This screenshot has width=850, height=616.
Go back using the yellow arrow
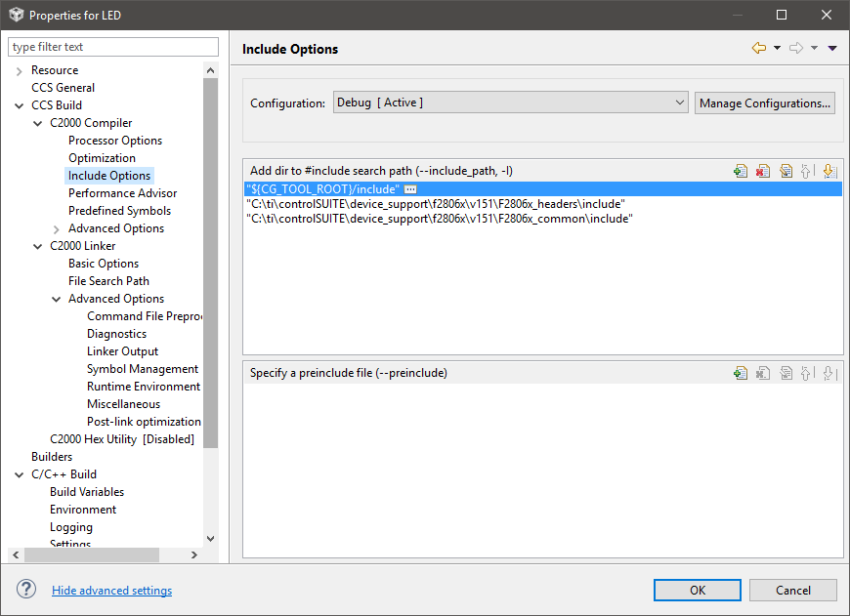[758, 48]
